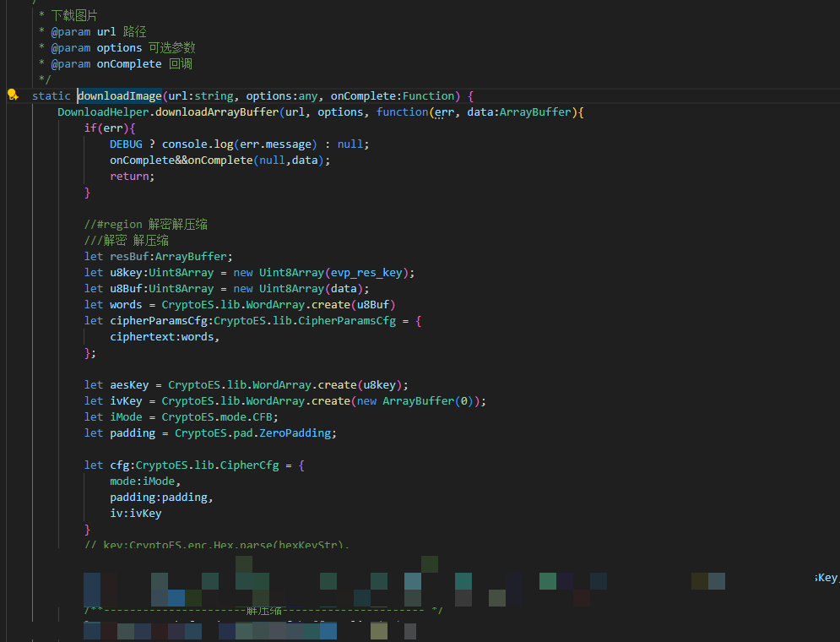The image size is (840, 642).
Task: Click the downloadImage method name
Action: pyautogui.click(x=120, y=96)
